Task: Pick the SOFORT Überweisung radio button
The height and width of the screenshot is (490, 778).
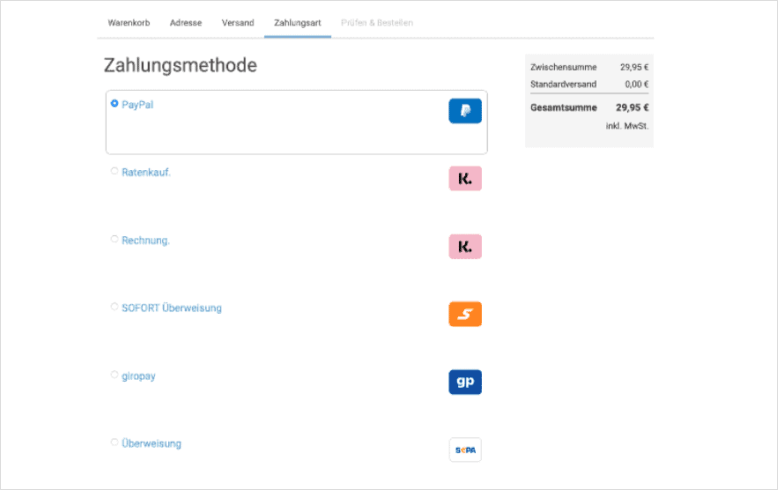Action: coord(115,306)
